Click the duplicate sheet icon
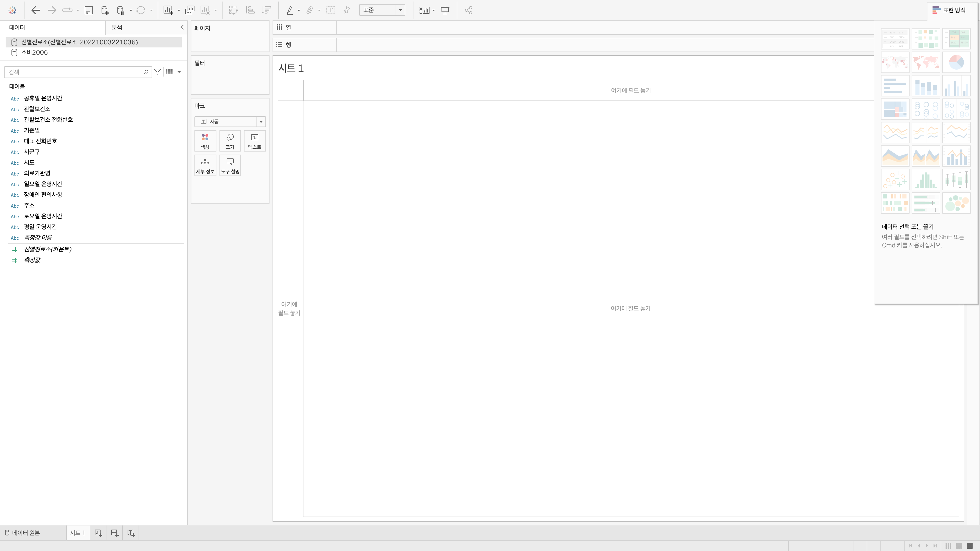The height and width of the screenshot is (551, 980). point(189,10)
